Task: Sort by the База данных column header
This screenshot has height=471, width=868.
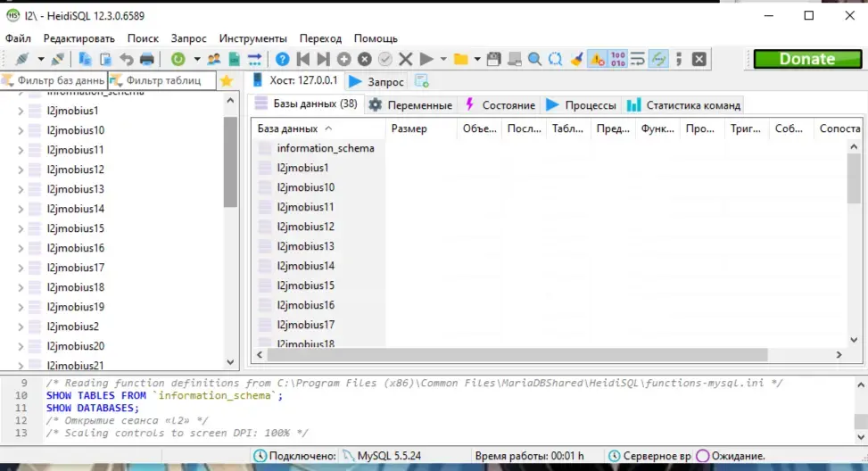Action: (x=318, y=128)
